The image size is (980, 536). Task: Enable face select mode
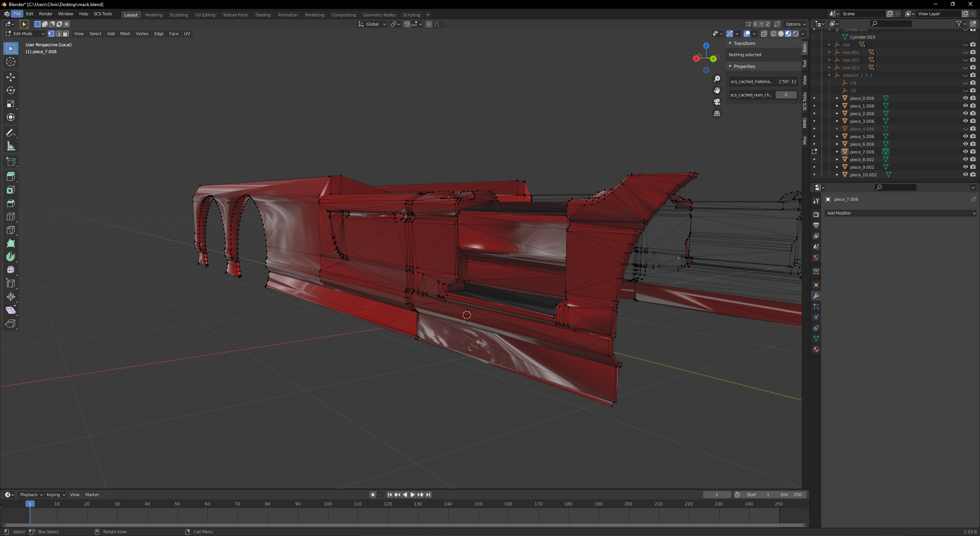[66, 34]
